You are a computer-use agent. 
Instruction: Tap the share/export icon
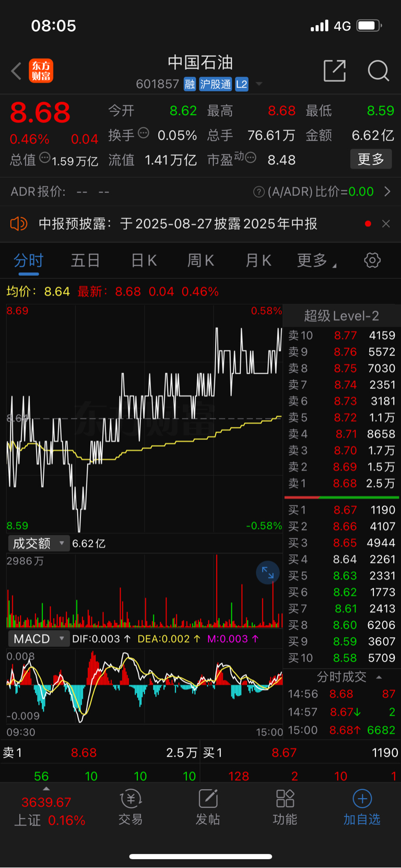click(335, 70)
